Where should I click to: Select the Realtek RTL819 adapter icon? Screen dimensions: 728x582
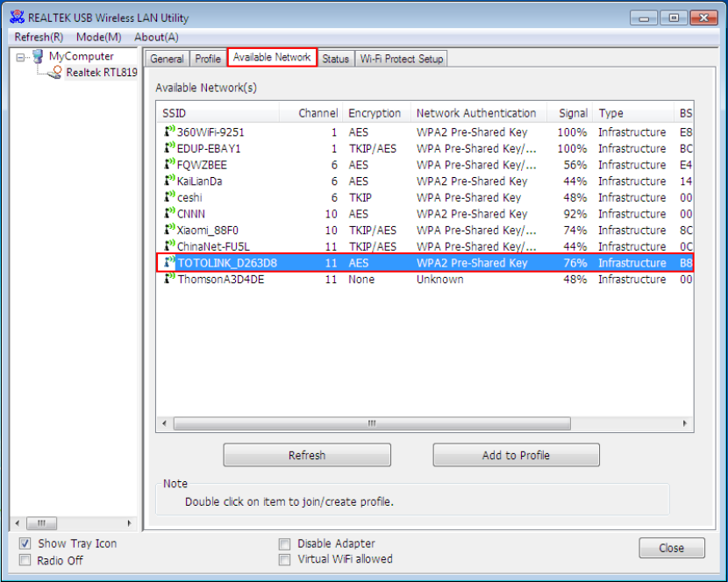(54, 73)
